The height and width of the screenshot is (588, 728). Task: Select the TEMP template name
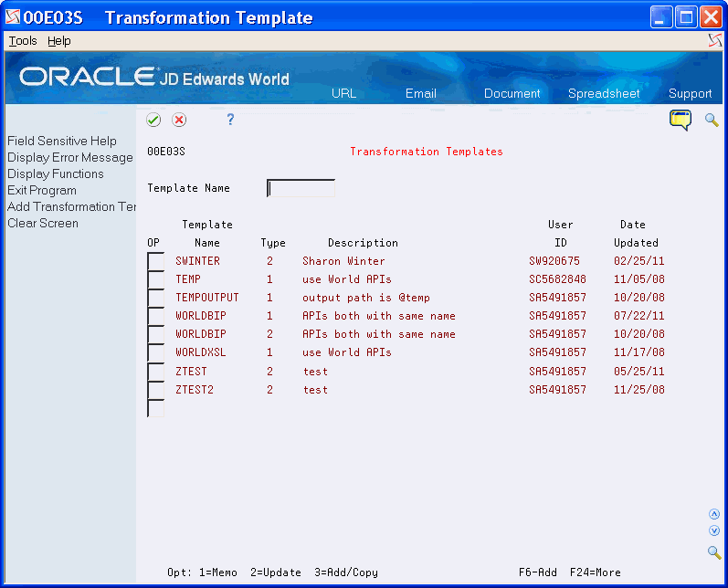pos(188,279)
